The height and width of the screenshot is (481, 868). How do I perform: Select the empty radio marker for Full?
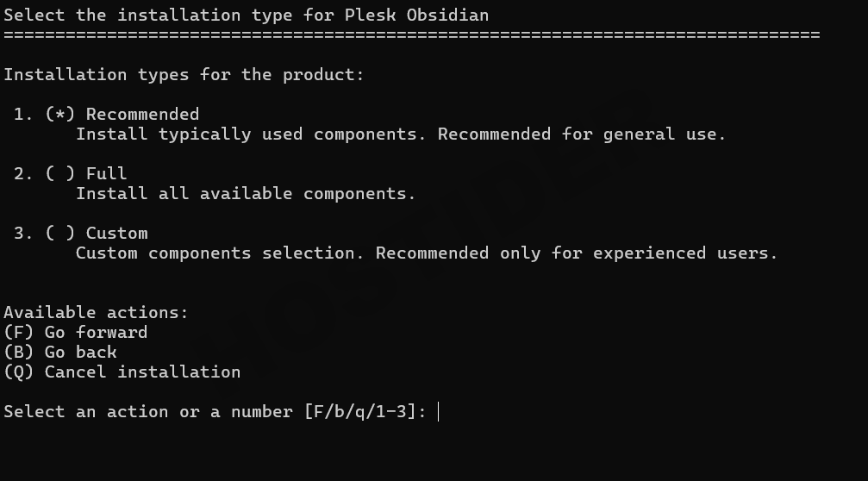point(59,174)
